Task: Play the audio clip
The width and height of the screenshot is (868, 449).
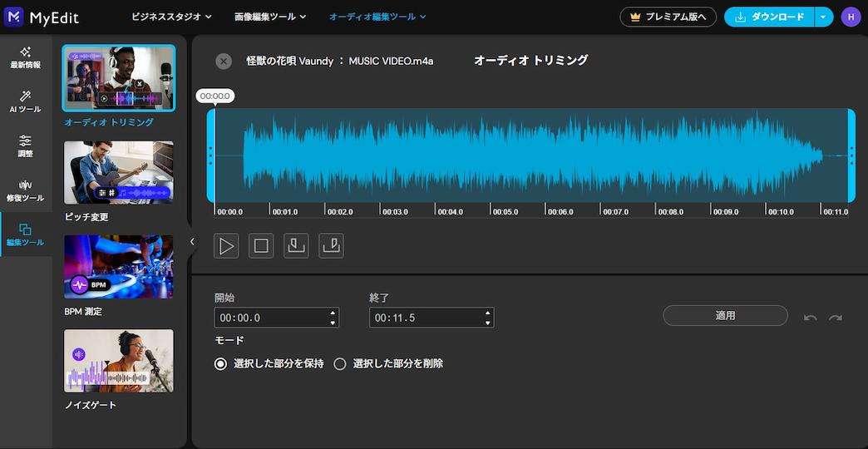Action: [x=226, y=246]
